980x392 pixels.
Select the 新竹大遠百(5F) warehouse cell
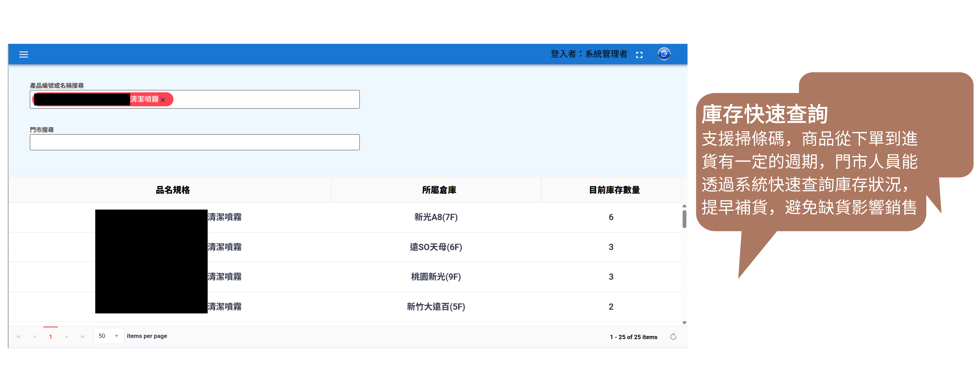[x=436, y=307]
